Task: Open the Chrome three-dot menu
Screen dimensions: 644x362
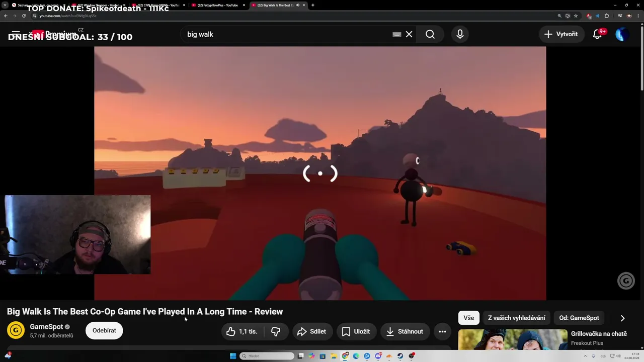Action: pyautogui.click(x=638, y=16)
